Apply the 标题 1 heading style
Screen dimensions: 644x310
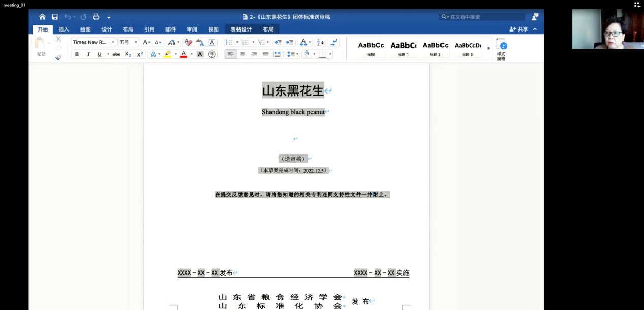[403, 48]
